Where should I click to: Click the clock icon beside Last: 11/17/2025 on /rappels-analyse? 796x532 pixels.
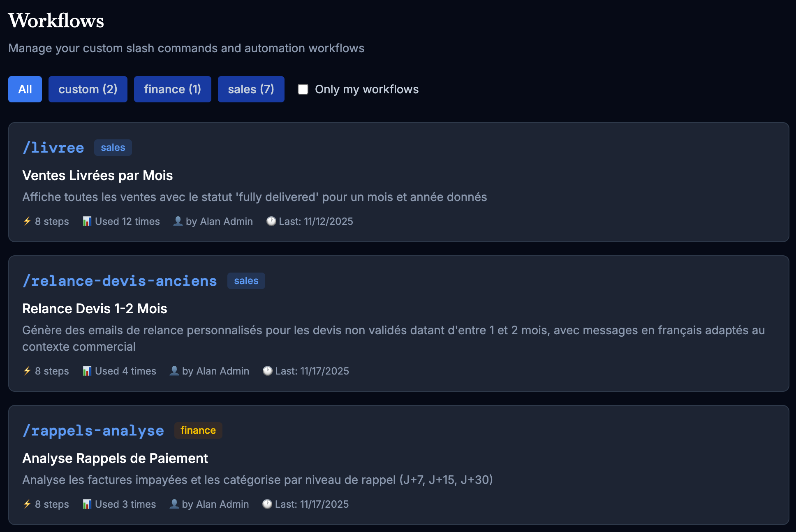click(x=268, y=504)
